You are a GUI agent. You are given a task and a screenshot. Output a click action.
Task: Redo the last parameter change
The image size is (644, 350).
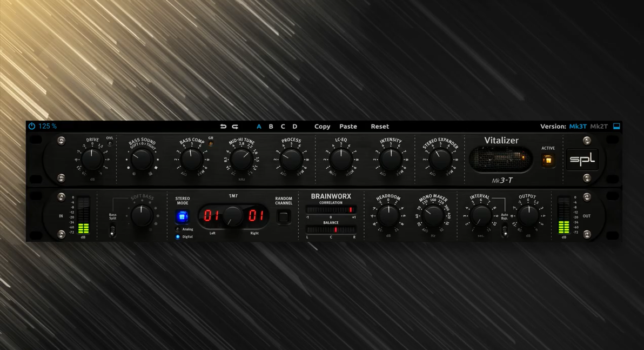coord(235,126)
